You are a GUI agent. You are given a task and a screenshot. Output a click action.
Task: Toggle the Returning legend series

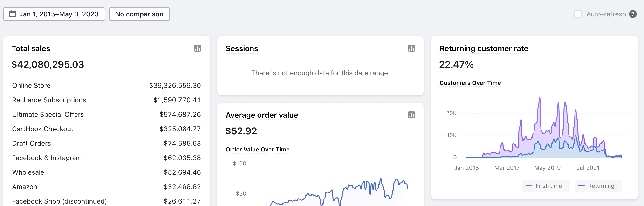[598, 186]
